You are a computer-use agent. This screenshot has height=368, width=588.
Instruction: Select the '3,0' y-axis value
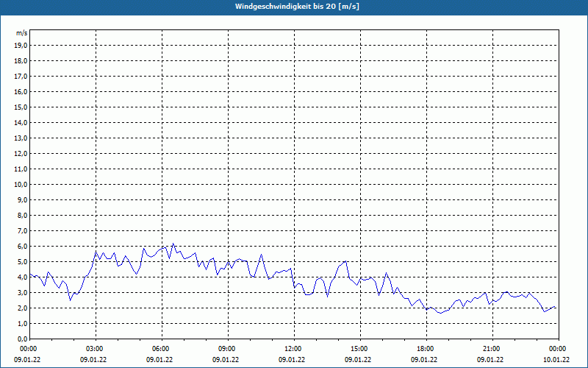tap(22, 292)
